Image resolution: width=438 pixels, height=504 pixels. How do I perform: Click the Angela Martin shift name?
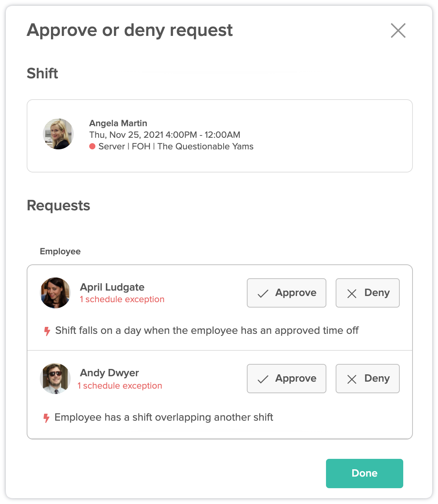click(x=118, y=123)
